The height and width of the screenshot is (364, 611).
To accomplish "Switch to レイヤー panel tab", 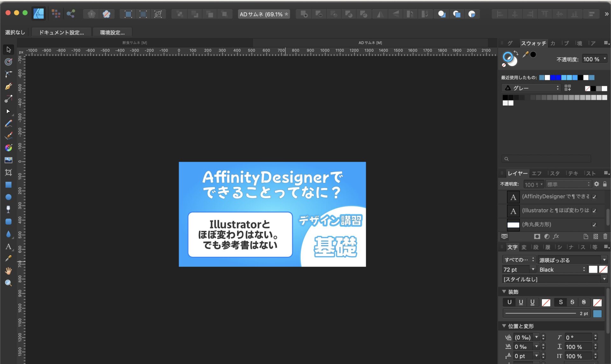I will click(517, 173).
